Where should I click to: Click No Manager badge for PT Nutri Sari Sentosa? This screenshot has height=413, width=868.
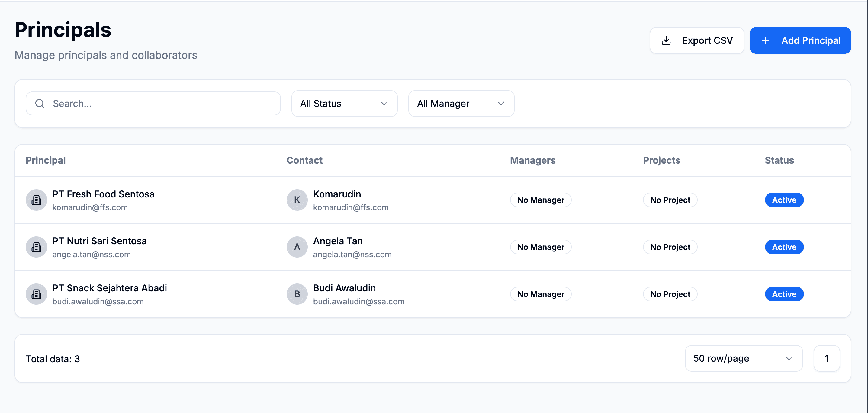pyautogui.click(x=541, y=247)
